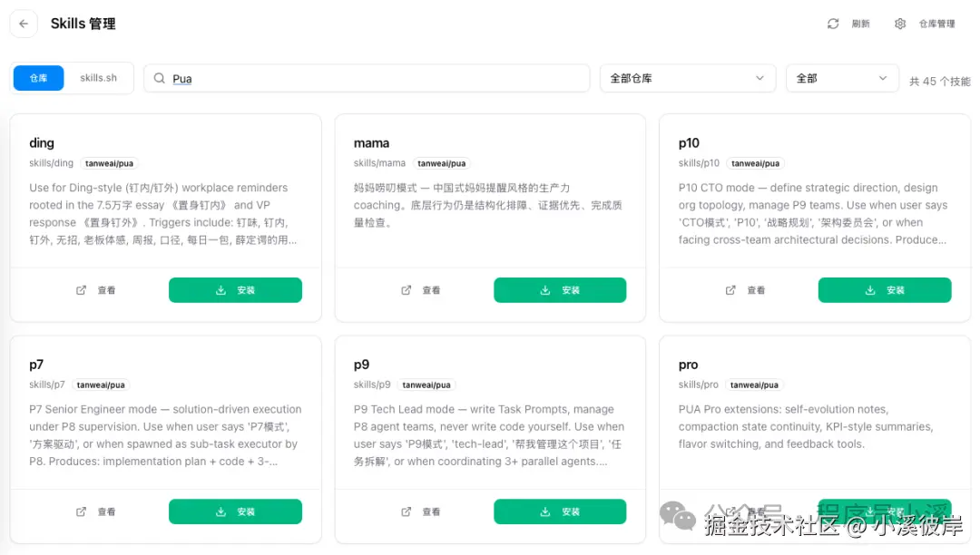Click the 'skills/pro' path text
980x555 pixels.
[x=698, y=385]
